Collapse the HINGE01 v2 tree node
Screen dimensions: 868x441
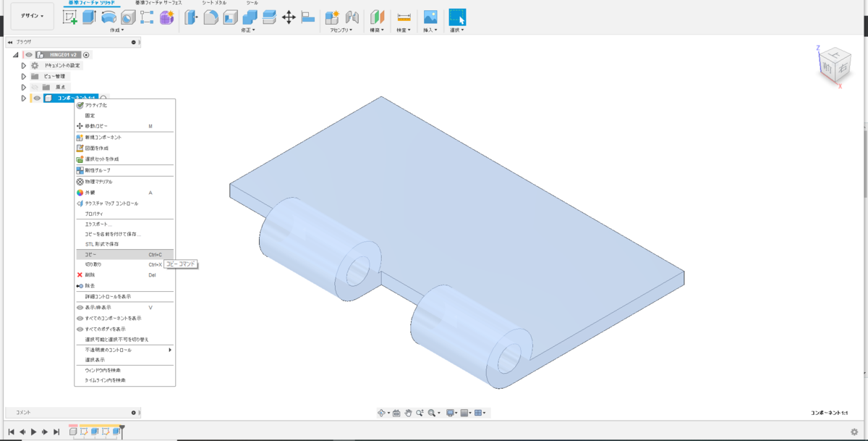[x=16, y=54]
